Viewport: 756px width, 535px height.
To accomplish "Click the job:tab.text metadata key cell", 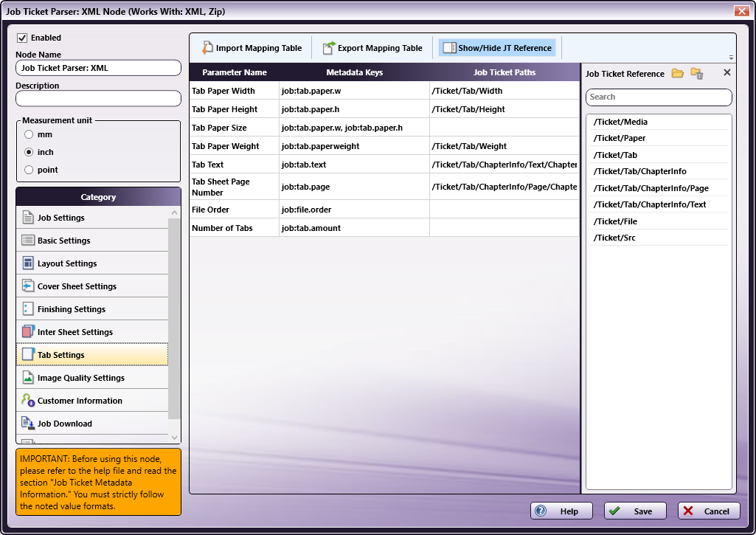I will pyautogui.click(x=354, y=165).
